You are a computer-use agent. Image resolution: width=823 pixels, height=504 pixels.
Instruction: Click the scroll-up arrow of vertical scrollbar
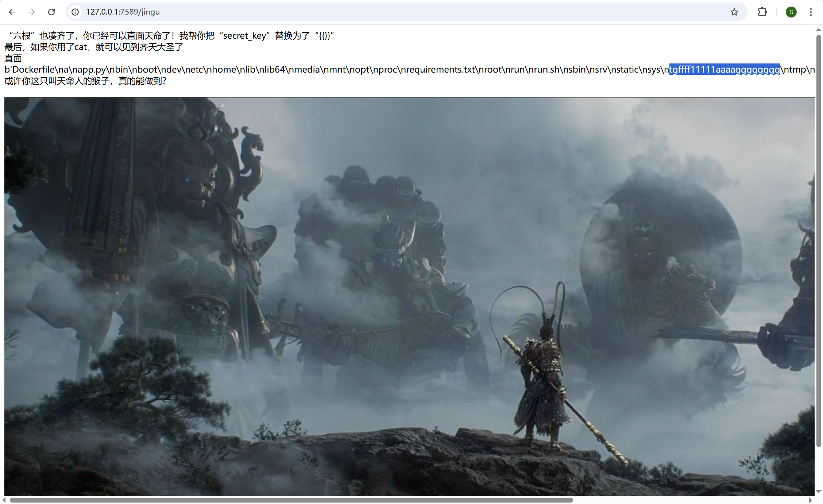coord(819,30)
